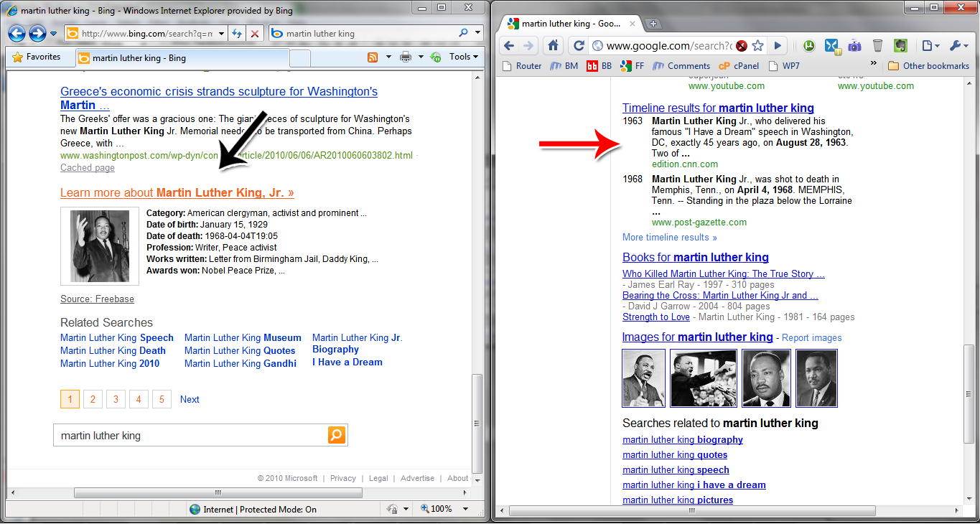
Task: Close the 'martin luther king - Goo...' tab
Action: 633,24
